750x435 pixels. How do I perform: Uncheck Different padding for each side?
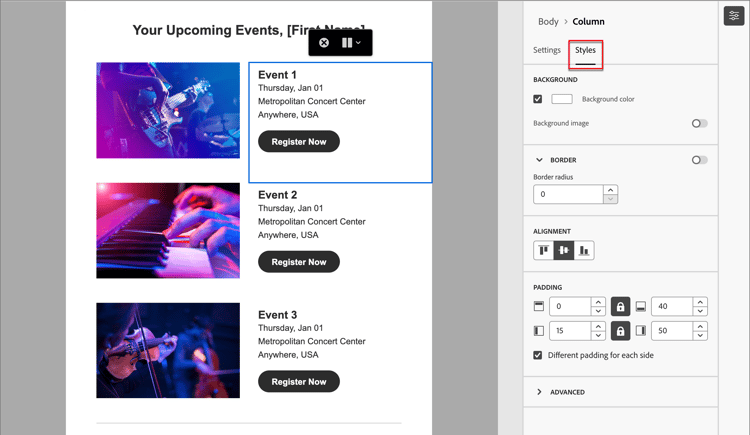[538, 355]
